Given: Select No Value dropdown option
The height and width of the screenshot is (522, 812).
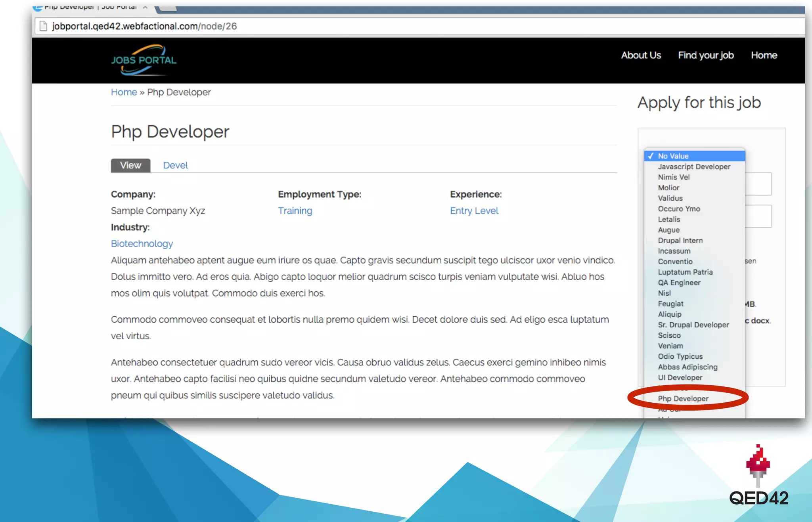Looking at the screenshot, I should pyautogui.click(x=673, y=156).
